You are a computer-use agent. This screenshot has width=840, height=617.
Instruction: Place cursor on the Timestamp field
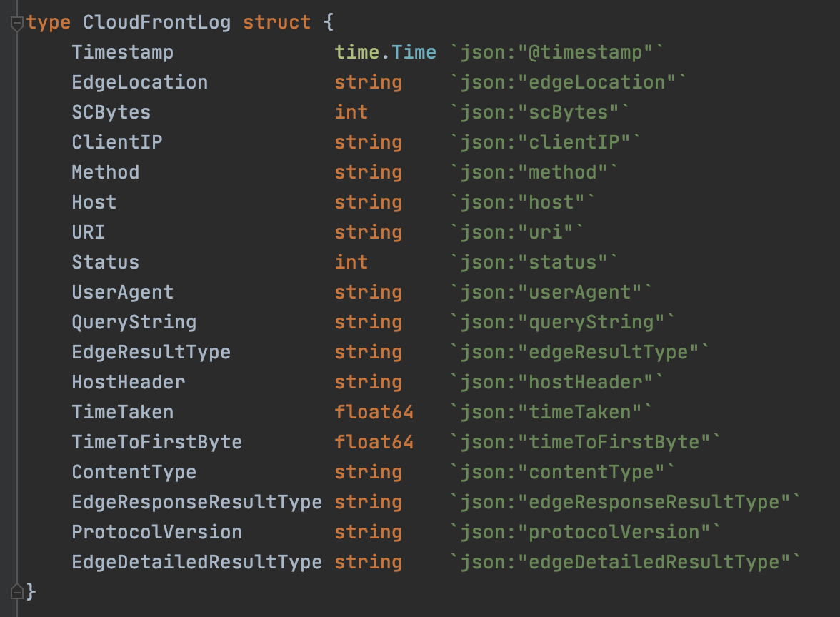[123, 53]
